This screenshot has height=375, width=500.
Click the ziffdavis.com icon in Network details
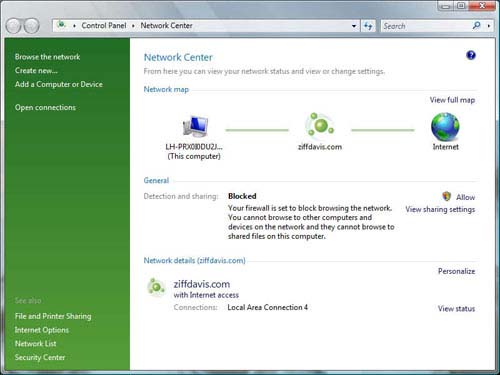(156, 287)
